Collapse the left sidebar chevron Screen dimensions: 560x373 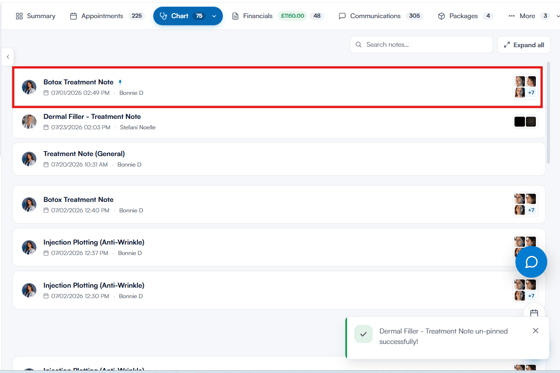(8, 57)
